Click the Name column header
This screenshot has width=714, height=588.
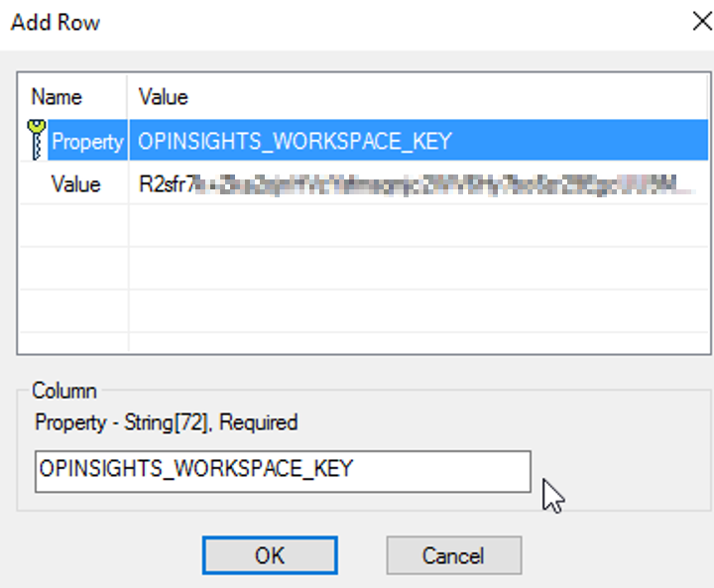tap(57, 97)
